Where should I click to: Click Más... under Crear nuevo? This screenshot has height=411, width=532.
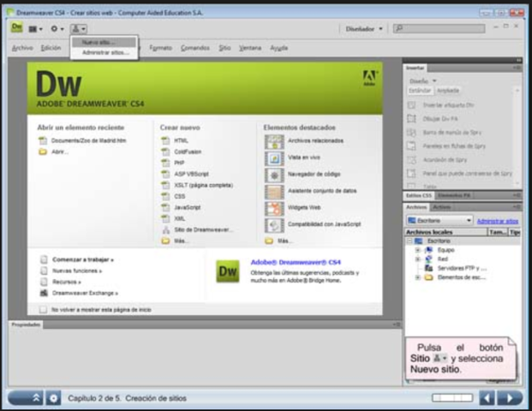pos(182,241)
